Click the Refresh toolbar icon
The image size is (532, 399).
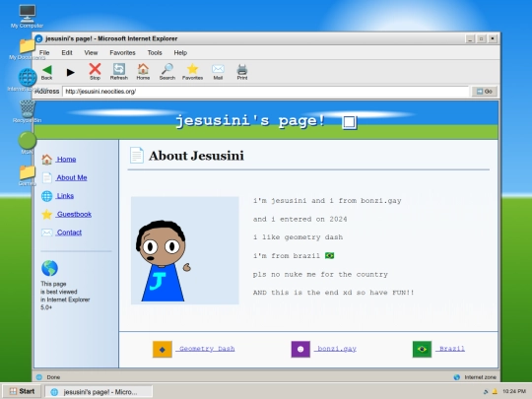[119, 72]
